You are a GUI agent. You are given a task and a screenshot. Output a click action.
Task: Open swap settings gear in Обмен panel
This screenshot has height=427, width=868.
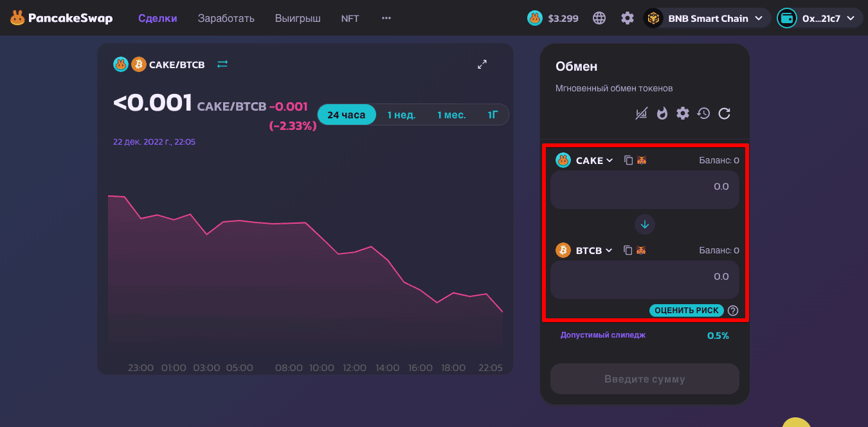683,114
